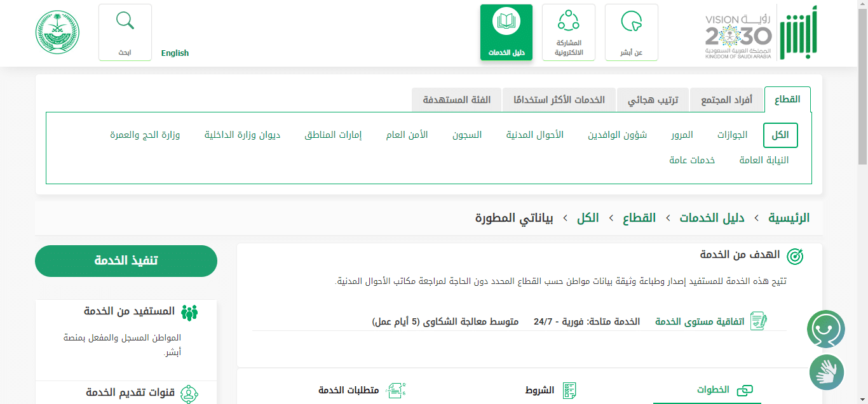This screenshot has height=404, width=868.
Task: Filter by ديوان وزارة الداخلية sector
Action: point(242,135)
